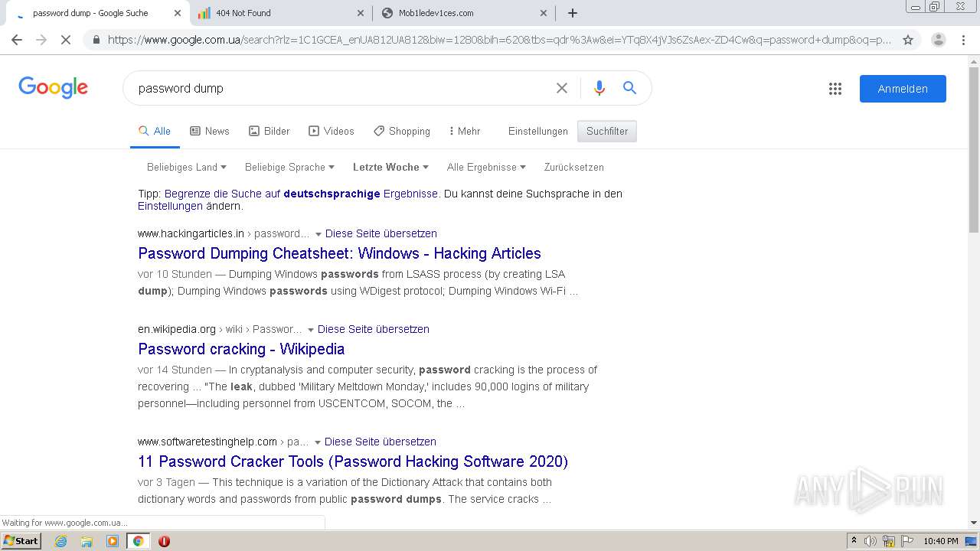The height and width of the screenshot is (551, 980).
Task: Open volume control in system tray
Action: point(871,541)
